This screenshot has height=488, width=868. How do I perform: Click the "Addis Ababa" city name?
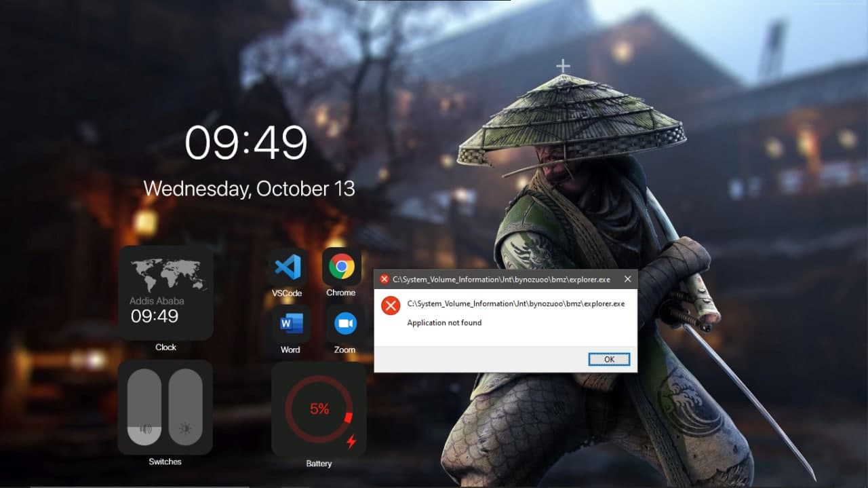pos(157,301)
